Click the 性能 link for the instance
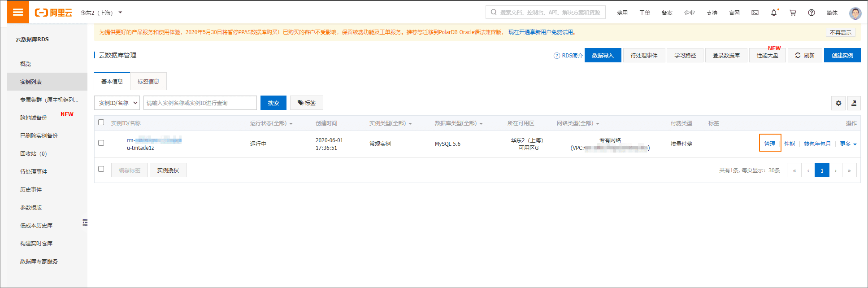868x288 pixels. (x=790, y=144)
